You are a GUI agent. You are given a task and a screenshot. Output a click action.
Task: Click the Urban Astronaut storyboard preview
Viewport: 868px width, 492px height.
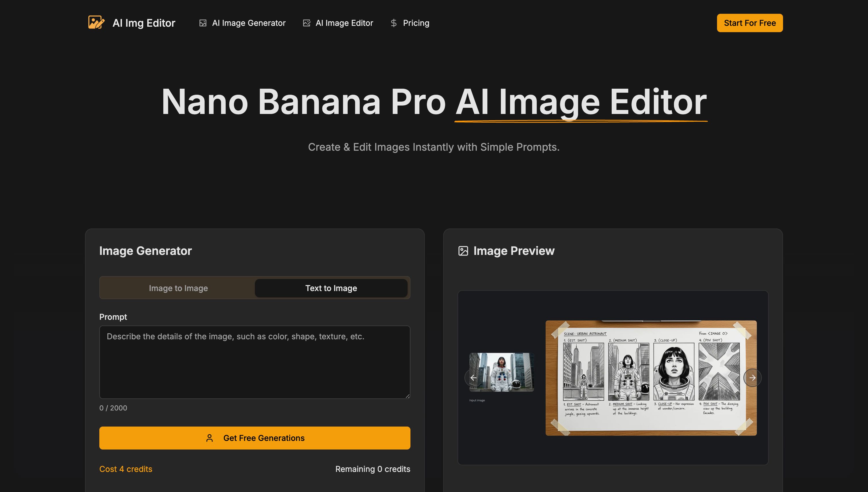pyautogui.click(x=650, y=377)
